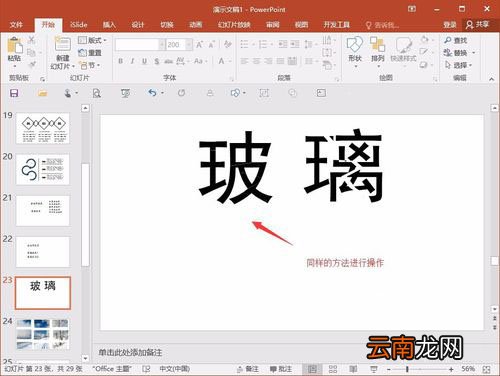The height and width of the screenshot is (376, 500).
Task: Open the Section (节) dropdown
Action: [x=89, y=65]
